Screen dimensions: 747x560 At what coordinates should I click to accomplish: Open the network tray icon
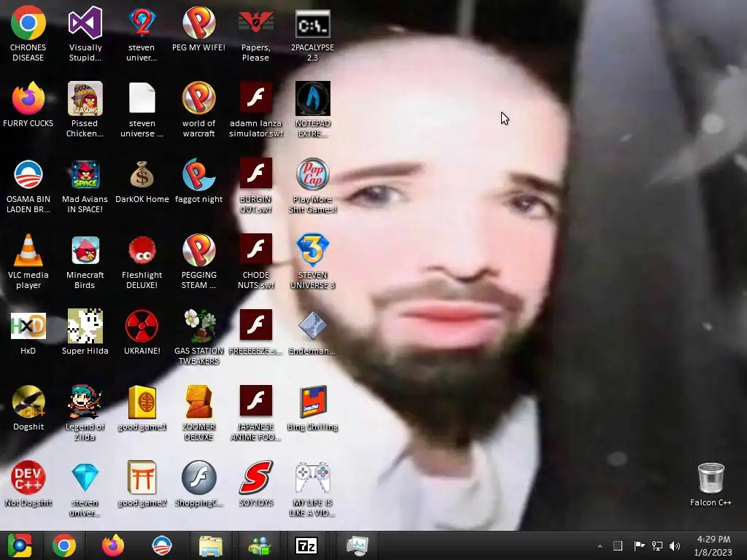point(657,545)
